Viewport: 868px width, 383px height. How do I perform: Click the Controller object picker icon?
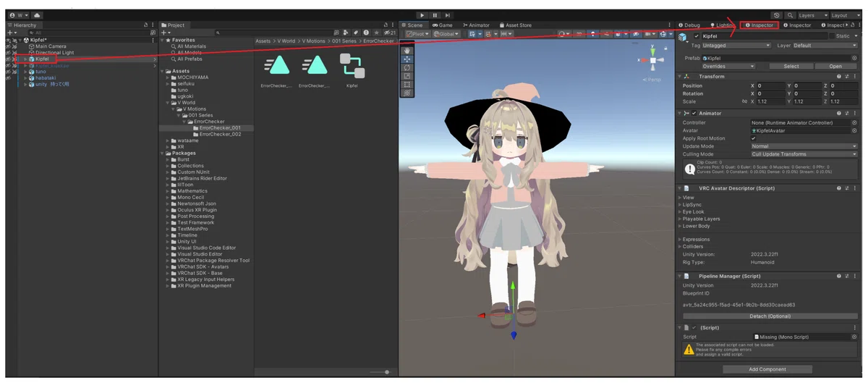coord(854,122)
